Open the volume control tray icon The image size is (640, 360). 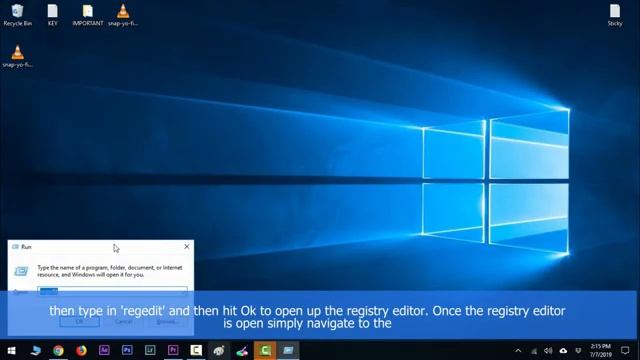pyautogui.click(x=548, y=351)
